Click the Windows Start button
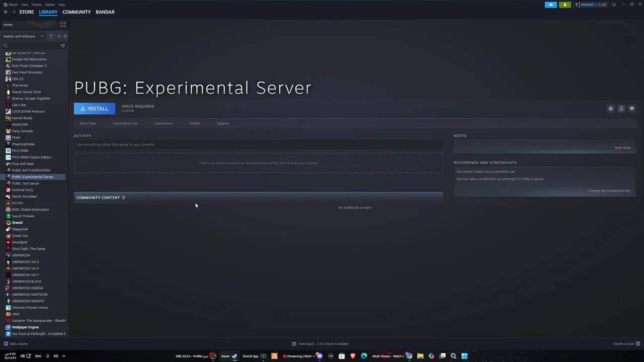The width and height of the screenshot is (644, 362). tap(464, 356)
